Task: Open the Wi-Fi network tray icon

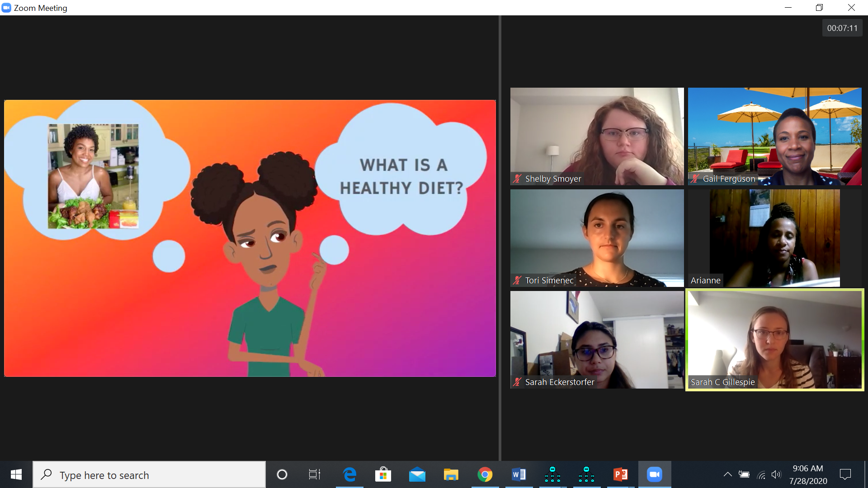Action: 761,475
